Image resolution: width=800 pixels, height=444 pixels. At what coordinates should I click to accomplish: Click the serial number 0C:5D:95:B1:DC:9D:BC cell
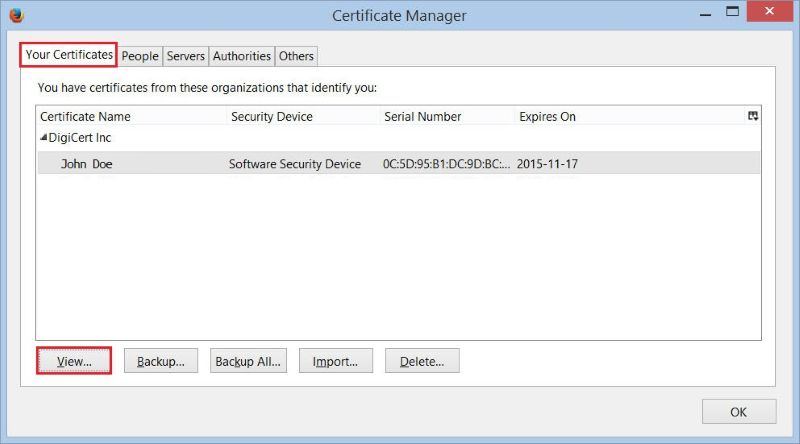pyautogui.click(x=446, y=164)
